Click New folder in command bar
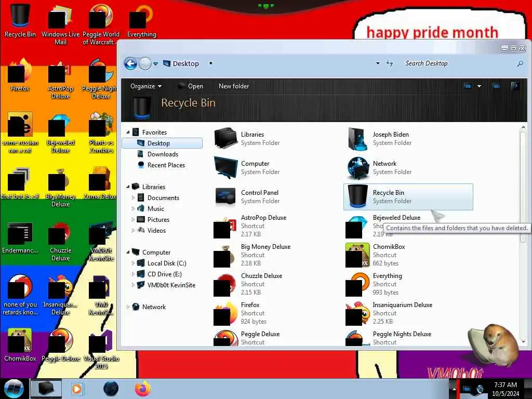 [234, 86]
